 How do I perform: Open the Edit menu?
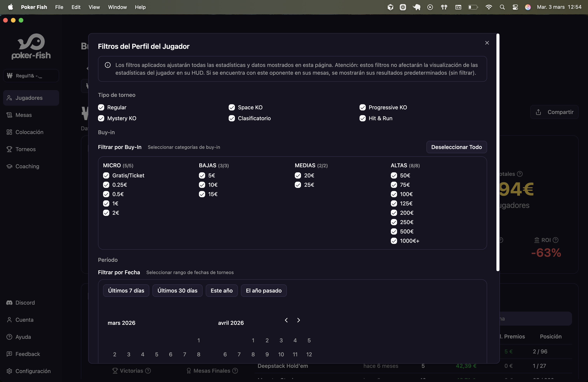(x=76, y=7)
